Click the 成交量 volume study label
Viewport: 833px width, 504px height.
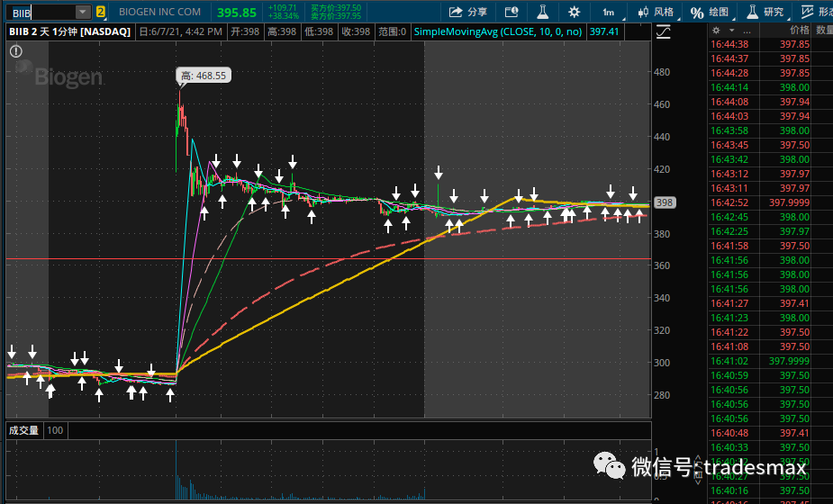[x=24, y=430]
